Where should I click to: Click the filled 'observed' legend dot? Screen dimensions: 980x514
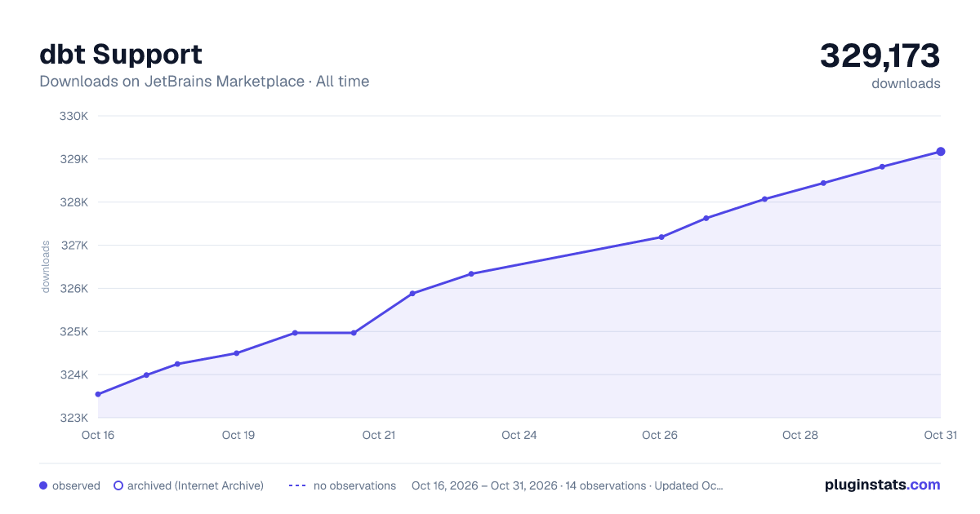(43, 485)
